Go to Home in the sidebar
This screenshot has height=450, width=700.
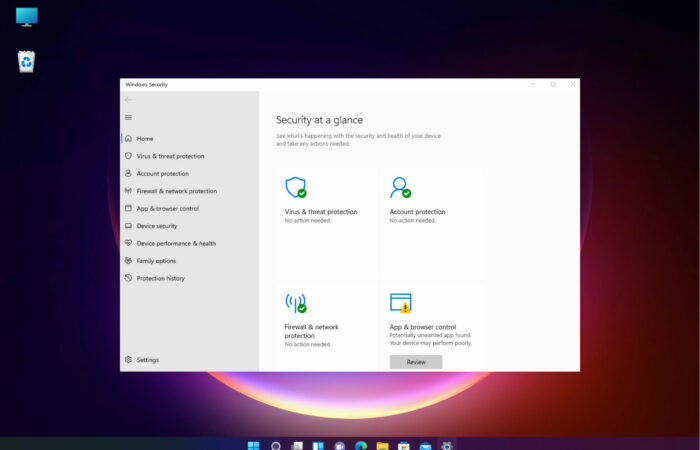[190, 139]
